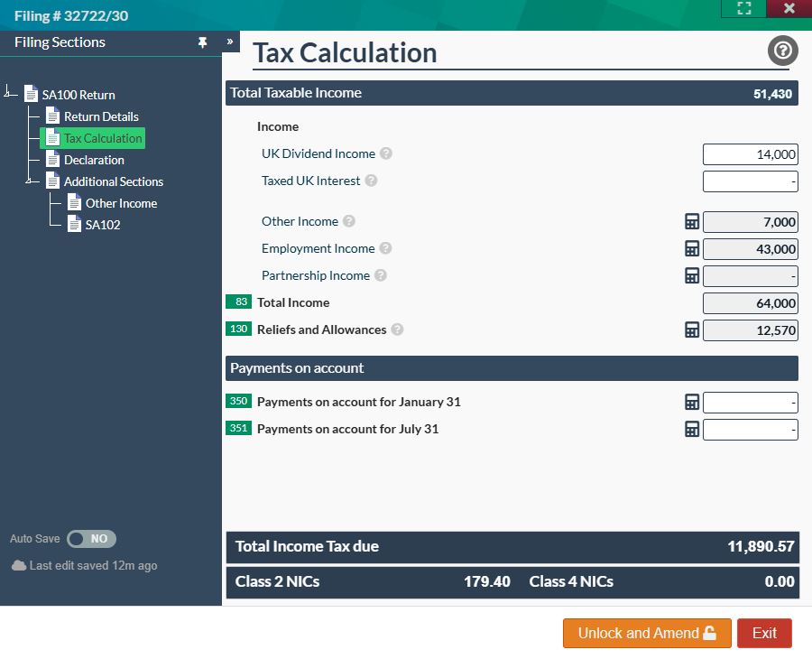Open the Employment Income calculator icon
The height and width of the screenshot is (659, 812).
point(691,248)
